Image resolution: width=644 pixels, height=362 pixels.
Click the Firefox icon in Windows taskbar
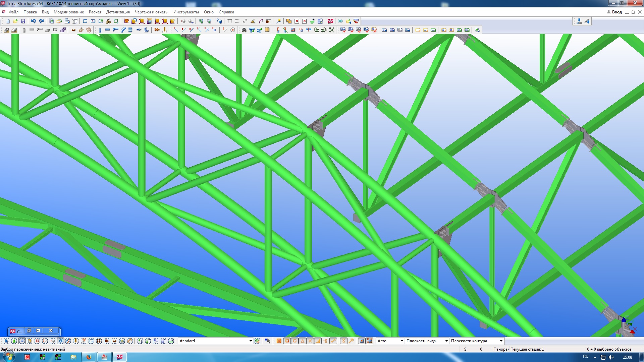pos(89,357)
